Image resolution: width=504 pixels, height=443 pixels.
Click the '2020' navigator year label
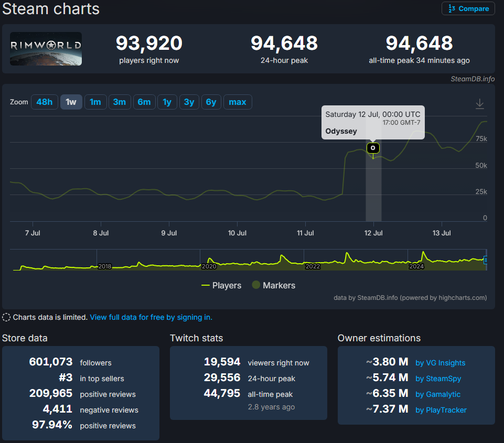click(x=209, y=266)
